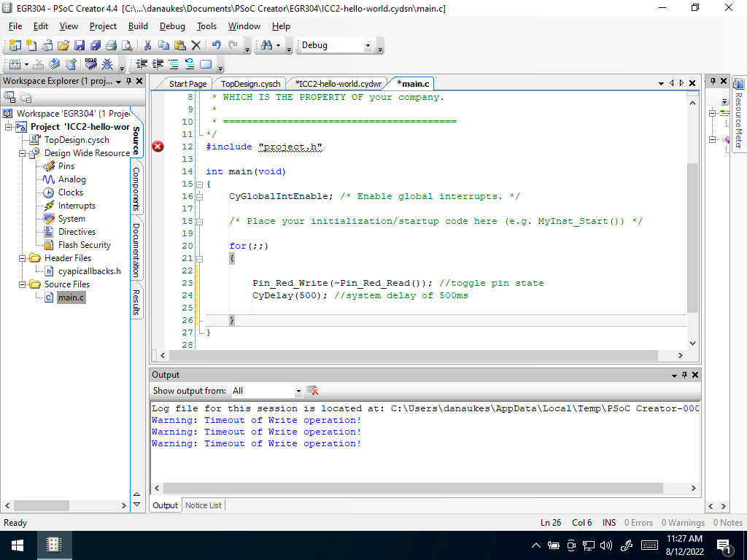Collapse the Design Wide Resources node

click(22, 153)
